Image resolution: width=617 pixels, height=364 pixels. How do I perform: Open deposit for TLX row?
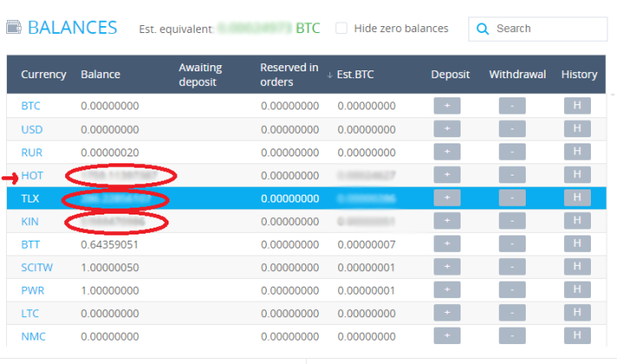click(x=447, y=198)
